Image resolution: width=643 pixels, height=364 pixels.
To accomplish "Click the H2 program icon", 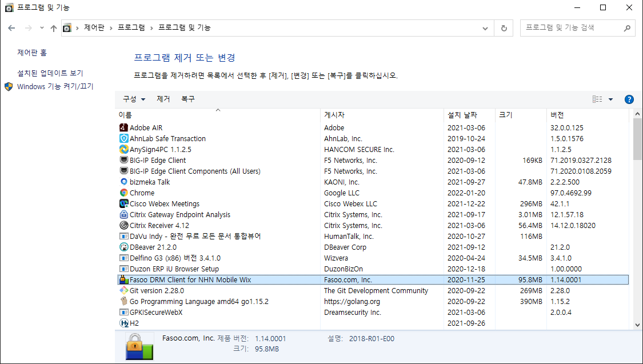I will tap(124, 323).
